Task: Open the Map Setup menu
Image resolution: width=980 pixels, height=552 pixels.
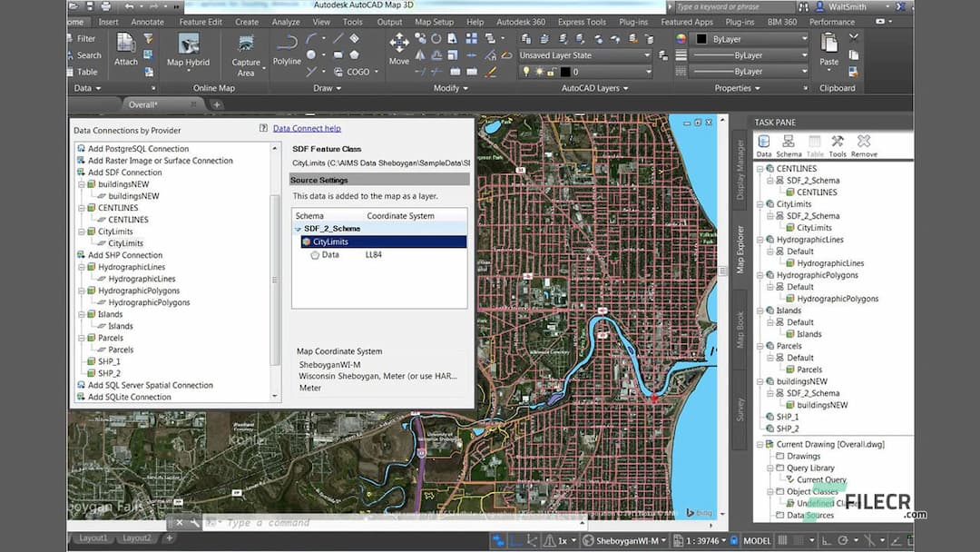Action: click(x=433, y=21)
